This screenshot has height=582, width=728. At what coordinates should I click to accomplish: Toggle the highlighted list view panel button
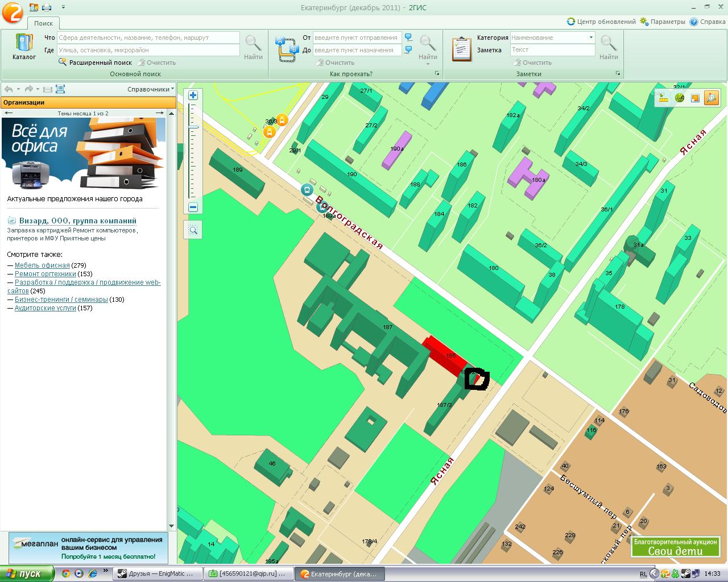point(60,89)
